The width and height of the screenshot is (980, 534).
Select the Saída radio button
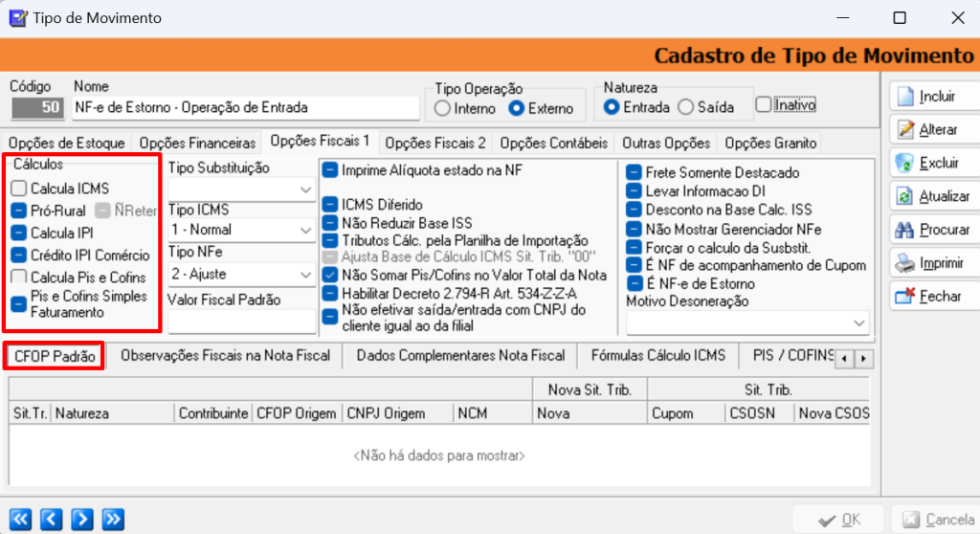tap(686, 107)
